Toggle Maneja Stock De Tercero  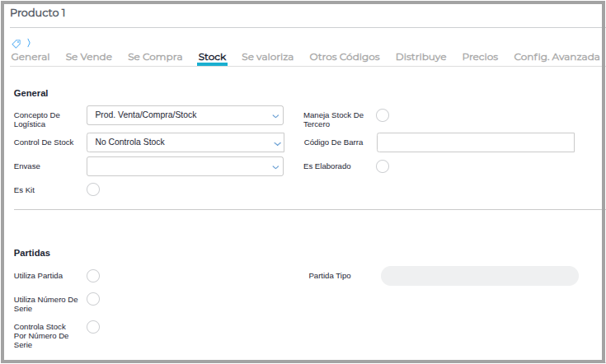(383, 115)
